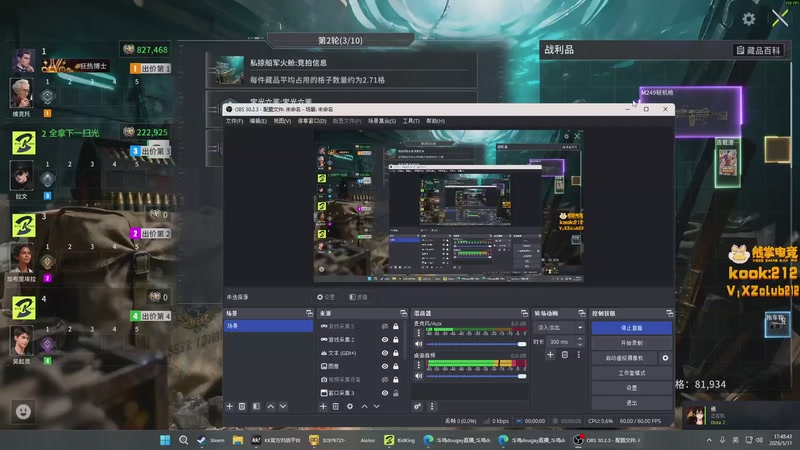Open the 淡入淡出 transition dropdown

(560, 328)
